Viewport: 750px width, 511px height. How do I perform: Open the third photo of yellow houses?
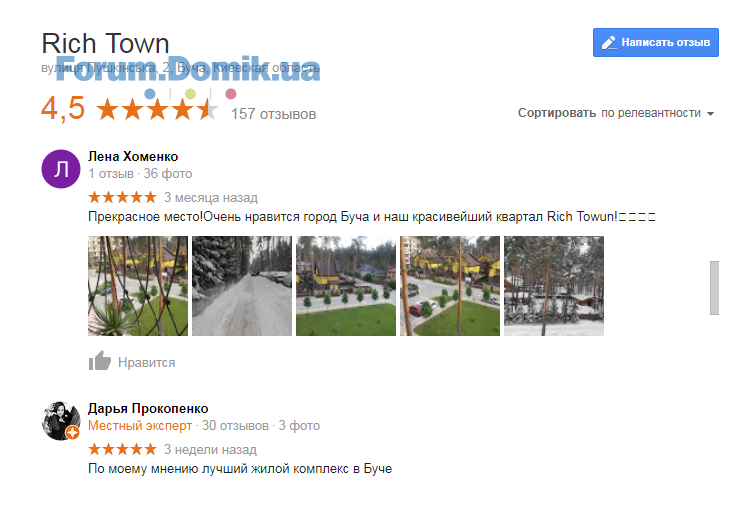[346, 286]
